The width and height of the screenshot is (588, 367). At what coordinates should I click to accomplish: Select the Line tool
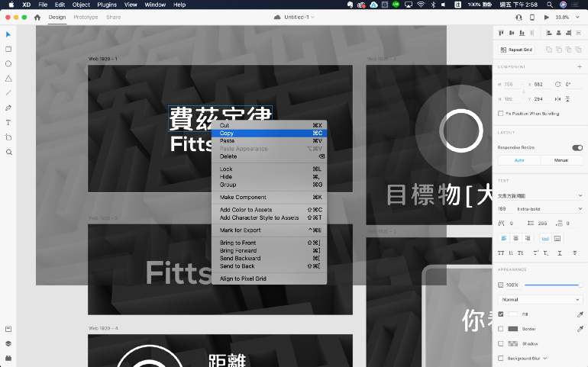(x=8, y=93)
